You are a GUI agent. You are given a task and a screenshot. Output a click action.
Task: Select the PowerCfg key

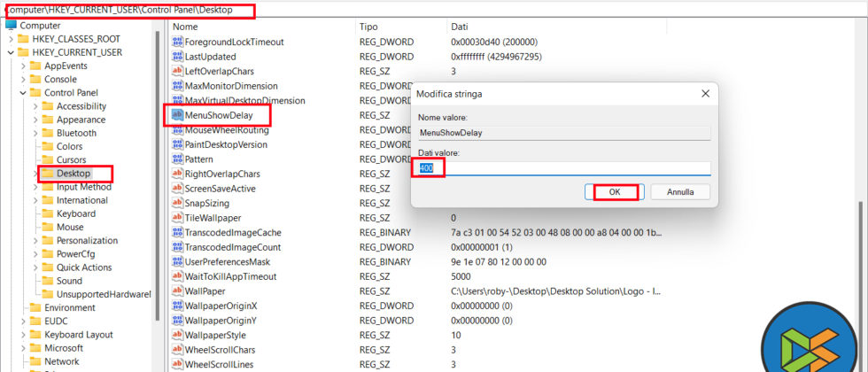point(76,254)
